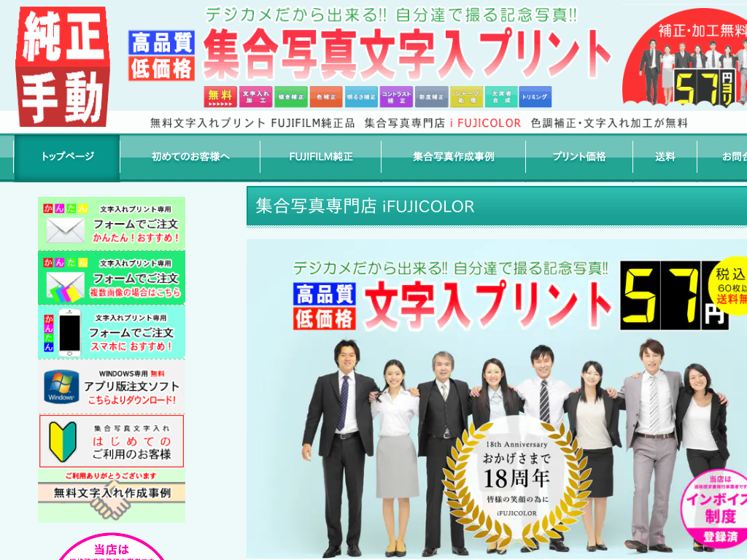Download the Windows app order software
The height and width of the screenshot is (560, 747).
[112, 386]
